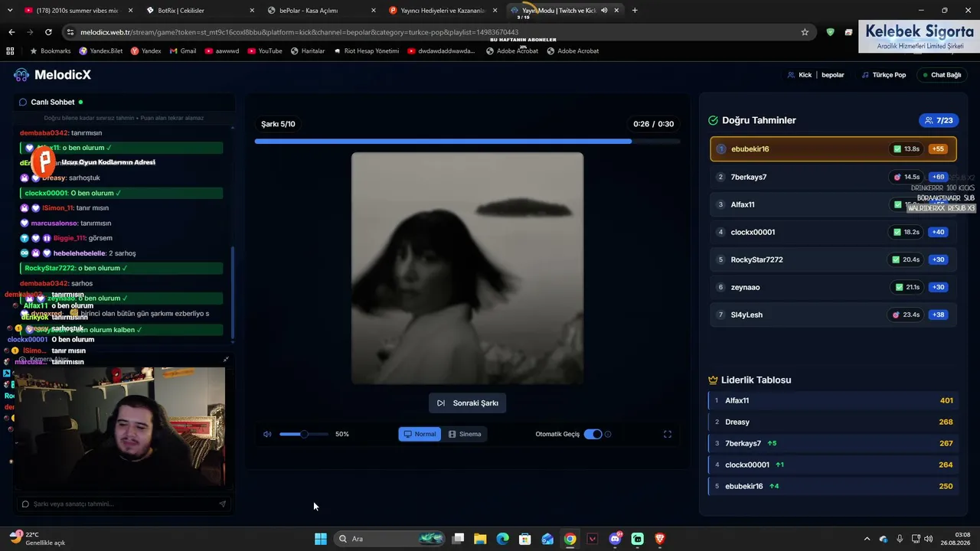Bookmark this page with the star icon

coord(805,32)
